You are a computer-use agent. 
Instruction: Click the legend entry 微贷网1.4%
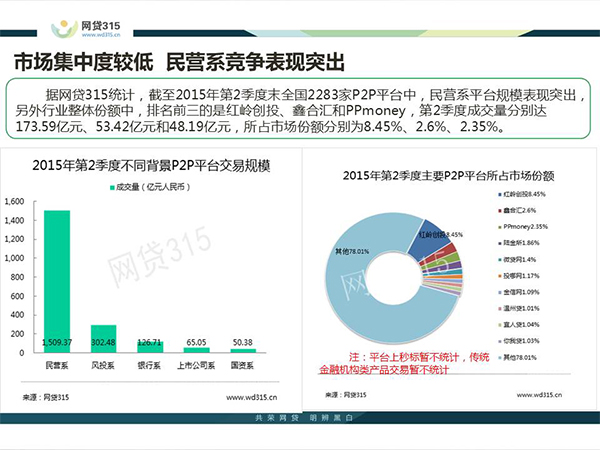coord(517,259)
